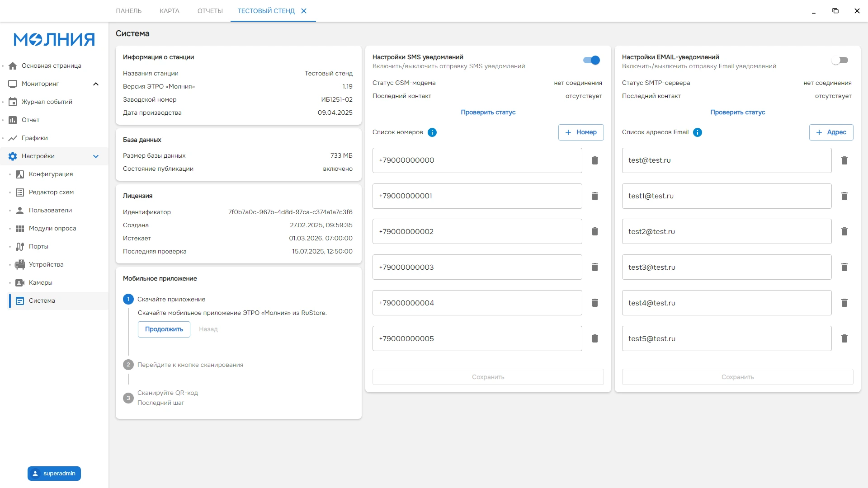Click Проверить статус under GSM modem
868x488 pixels.
pos(488,112)
